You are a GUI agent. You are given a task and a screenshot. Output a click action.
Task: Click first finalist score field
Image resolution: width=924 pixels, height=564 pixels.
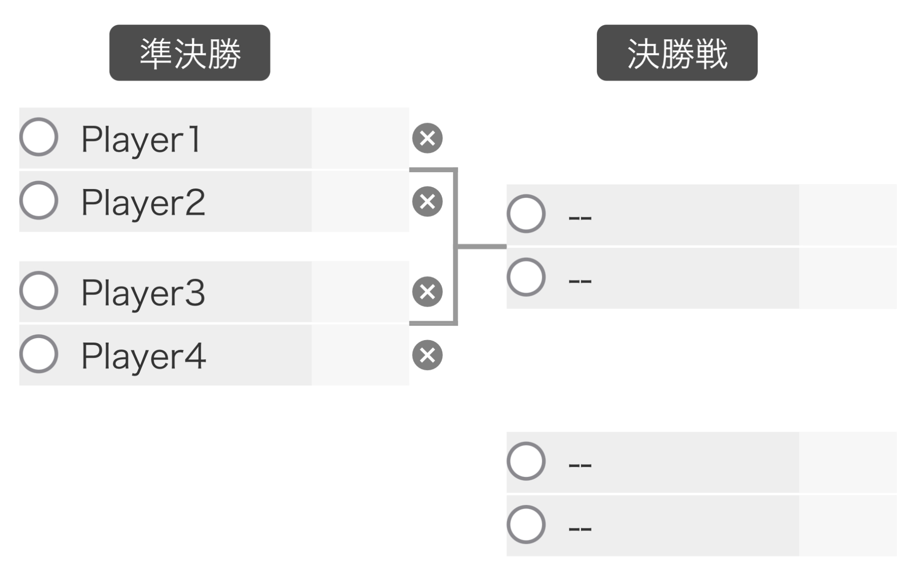(x=848, y=215)
